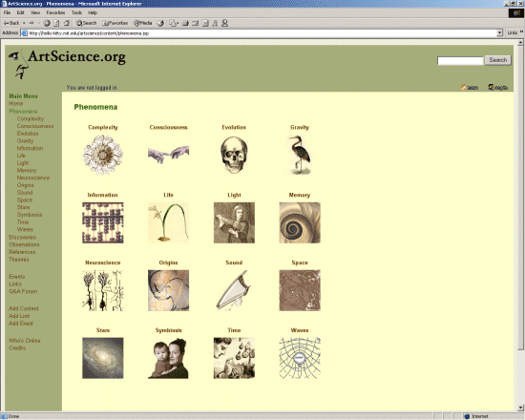Screen dimensions: 525x420
Task: Open the Forward button history dropdown arrow
Action: click(x=38, y=23)
